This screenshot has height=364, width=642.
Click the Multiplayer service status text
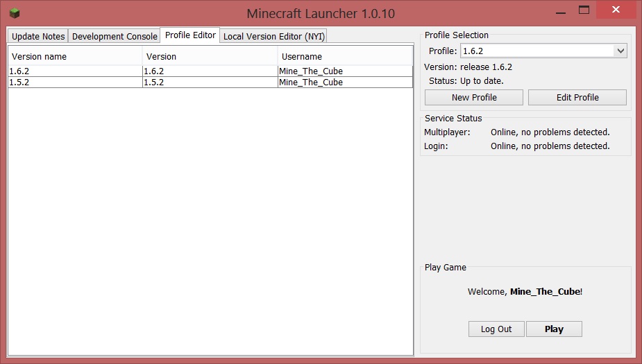(x=550, y=132)
